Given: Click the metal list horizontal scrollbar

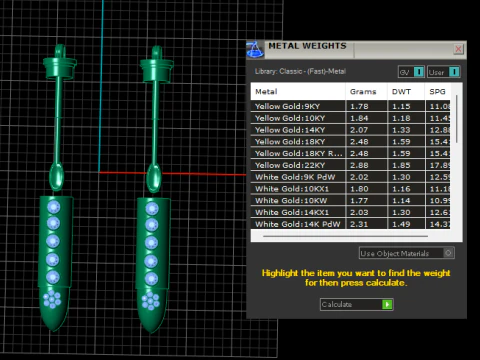Looking at the screenshot, I should pyautogui.click(x=345, y=236).
